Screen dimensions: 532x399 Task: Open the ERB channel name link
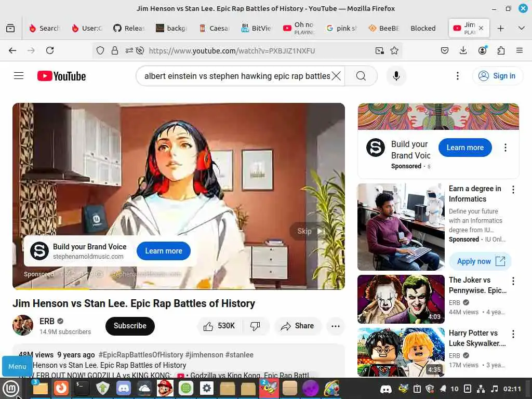[x=47, y=321]
